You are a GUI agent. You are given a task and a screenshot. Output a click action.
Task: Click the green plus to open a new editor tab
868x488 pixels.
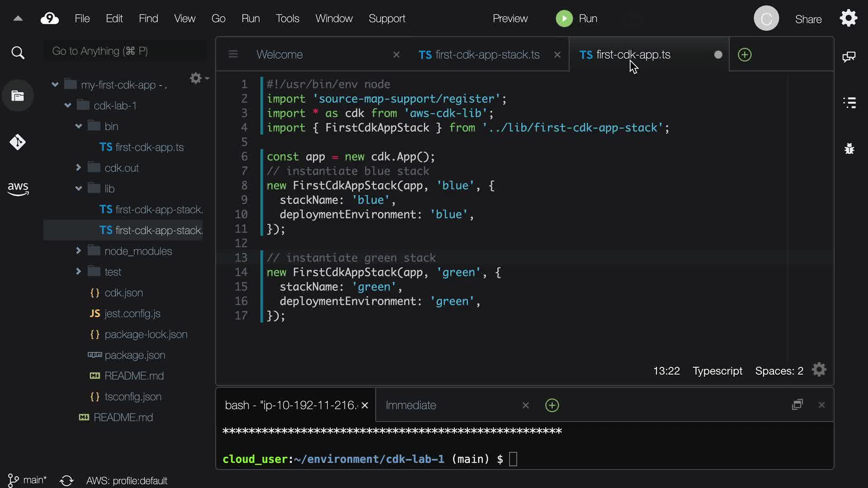point(744,55)
